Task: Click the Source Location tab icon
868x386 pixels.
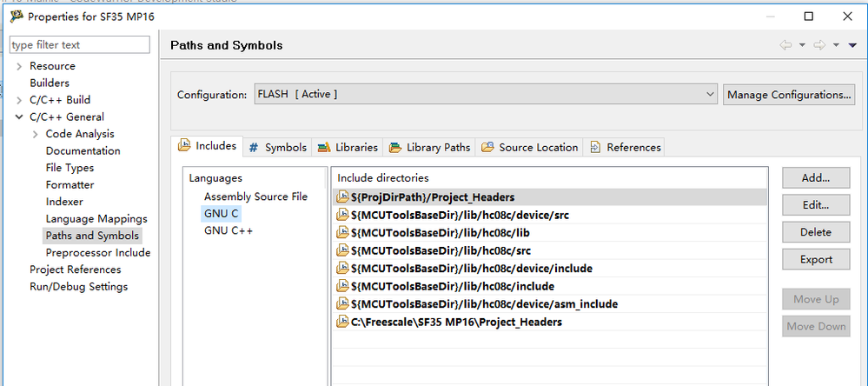Action: coord(487,147)
